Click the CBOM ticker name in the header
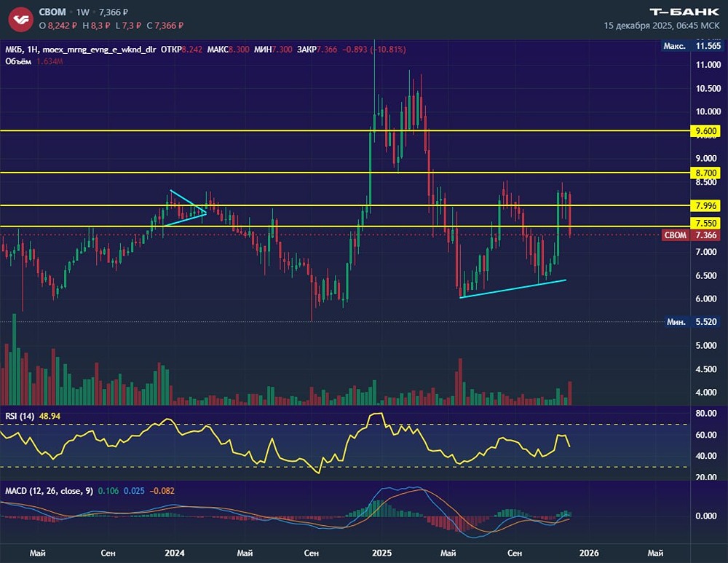728x563 pixels. [x=52, y=12]
